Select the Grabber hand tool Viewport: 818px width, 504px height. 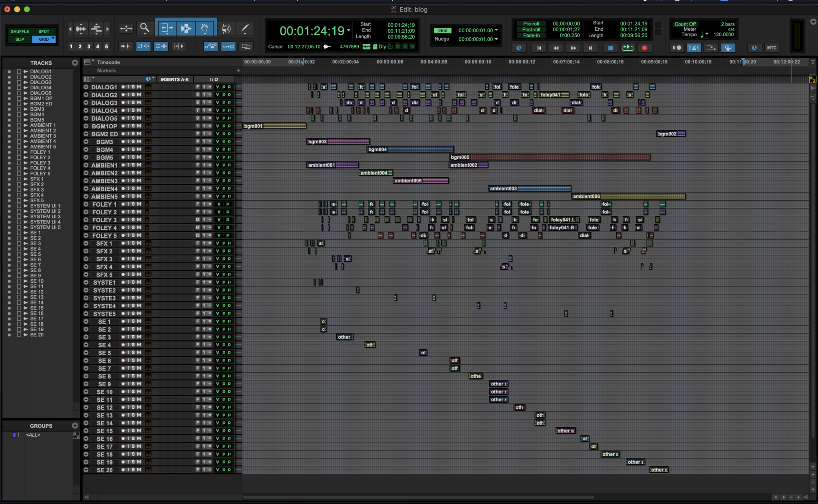click(205, 28)
